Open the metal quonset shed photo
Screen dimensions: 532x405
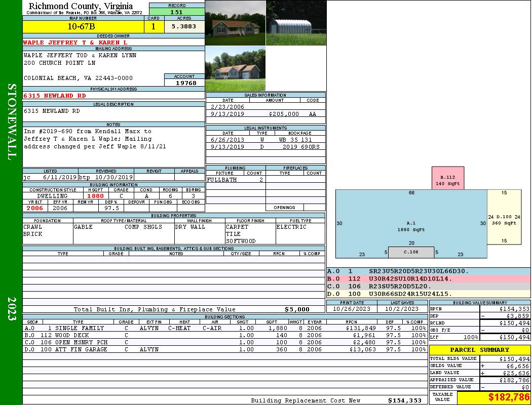296,23
